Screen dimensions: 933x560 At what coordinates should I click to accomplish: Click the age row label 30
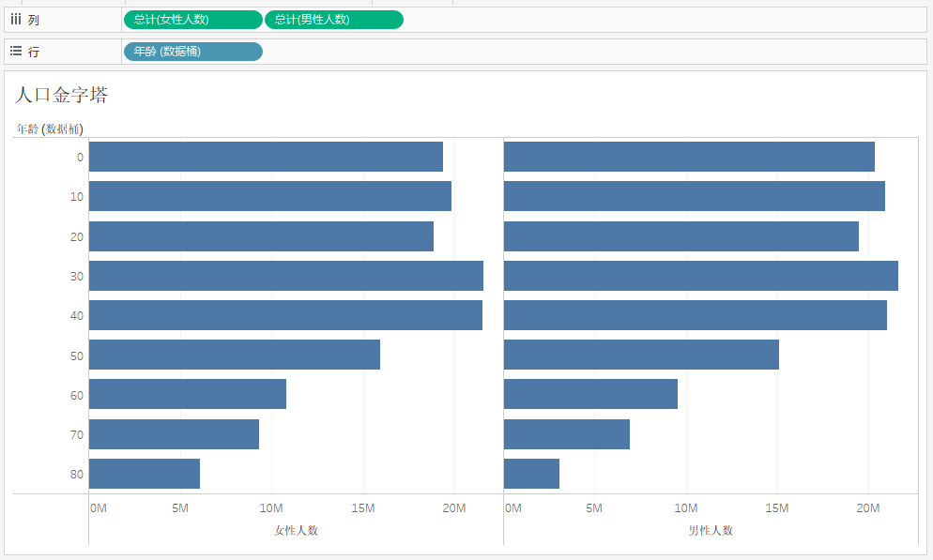coord(77,277)
